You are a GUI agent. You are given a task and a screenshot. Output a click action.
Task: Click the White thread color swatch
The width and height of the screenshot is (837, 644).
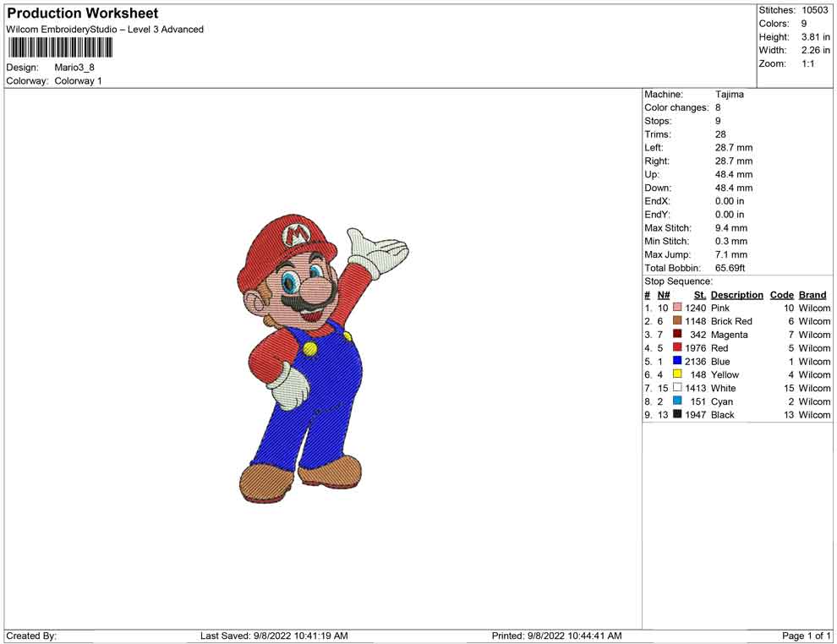pyautogui.click(x=677, y=388)
